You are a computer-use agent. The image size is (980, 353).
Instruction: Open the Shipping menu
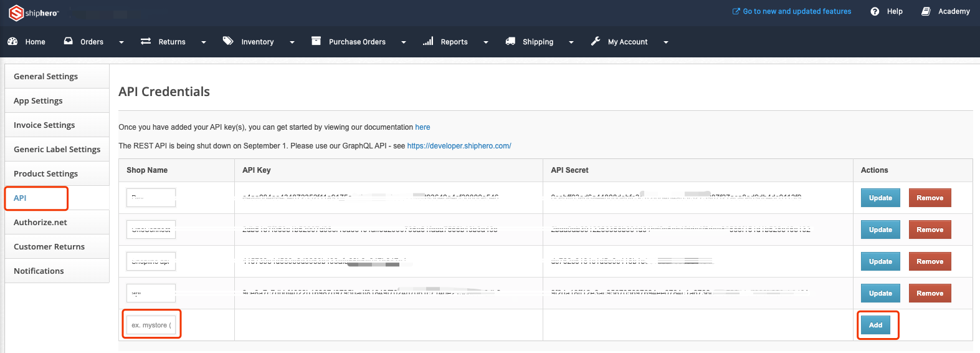[539, 42]
